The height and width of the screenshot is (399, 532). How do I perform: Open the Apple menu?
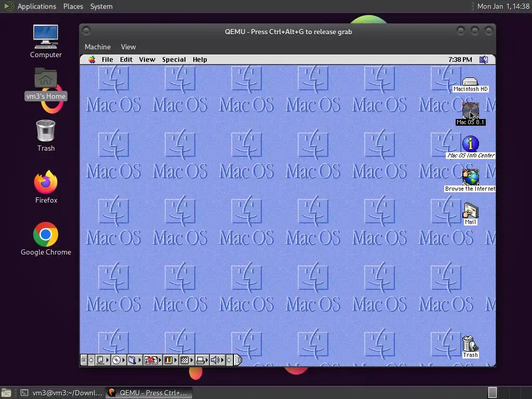[92, 60]
